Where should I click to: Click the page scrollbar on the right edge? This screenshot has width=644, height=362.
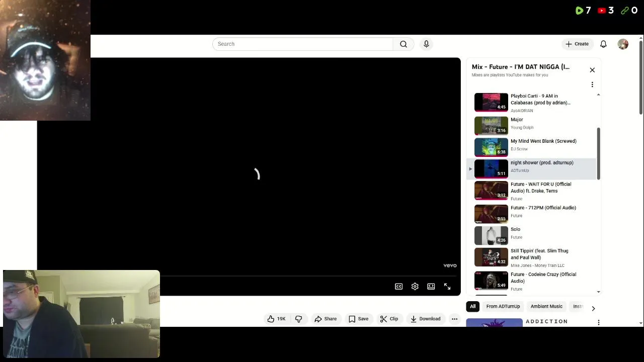(x=640, y=78)
